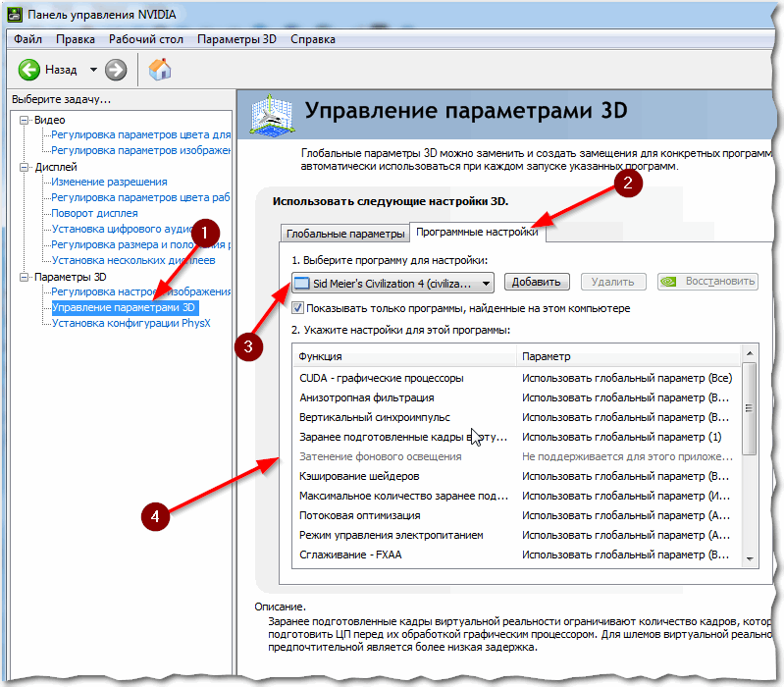Click the green Back arrow icon
The width and height of the screenshot is (784, 687).
[28, 70]
